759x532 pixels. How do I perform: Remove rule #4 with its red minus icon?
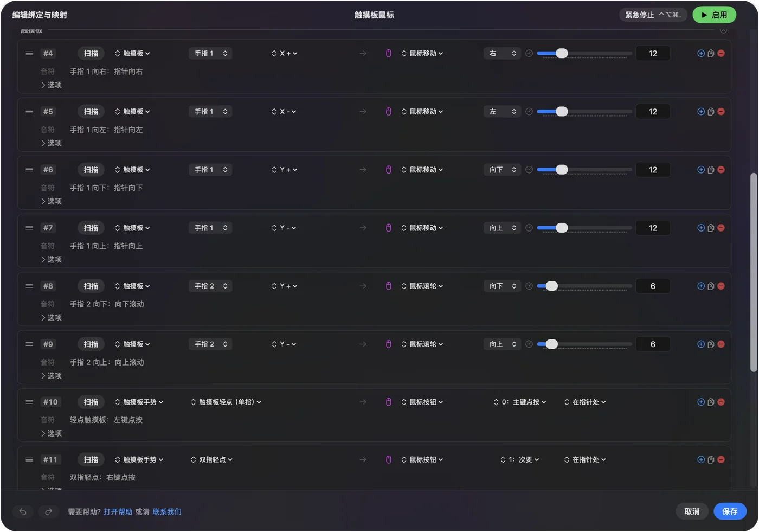coord(721,53)
